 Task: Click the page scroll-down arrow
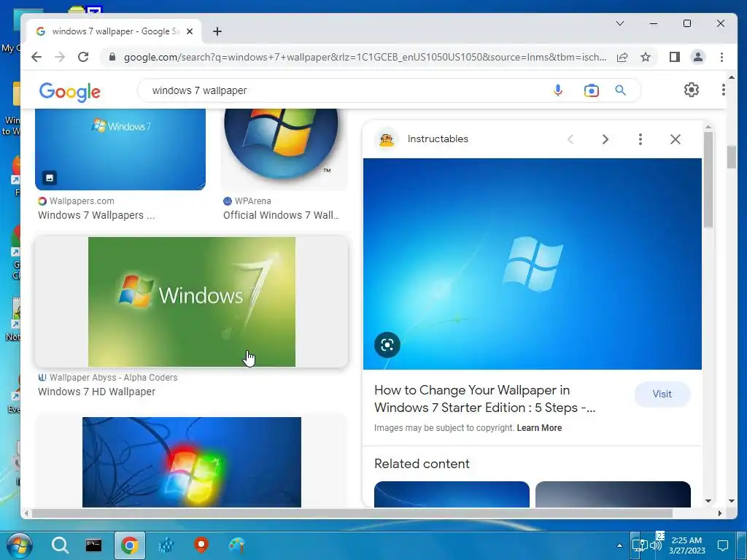coord(731,501)
